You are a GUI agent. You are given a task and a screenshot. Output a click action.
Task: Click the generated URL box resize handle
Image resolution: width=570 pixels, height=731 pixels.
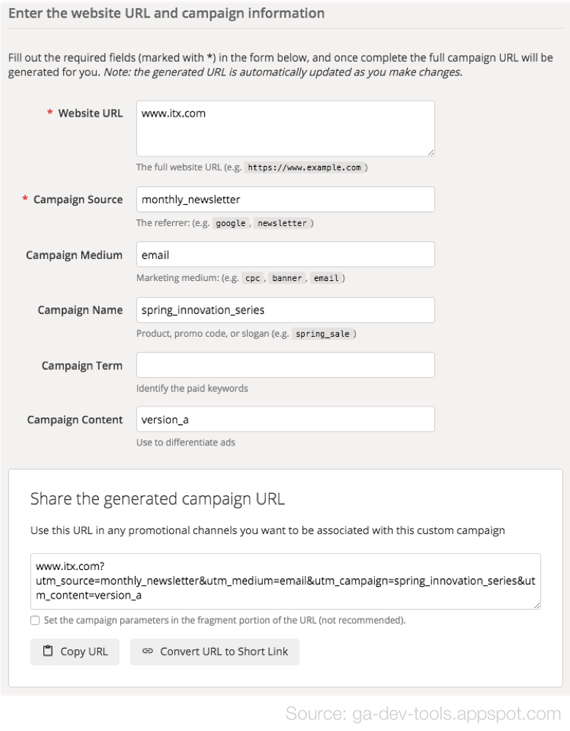537,605
